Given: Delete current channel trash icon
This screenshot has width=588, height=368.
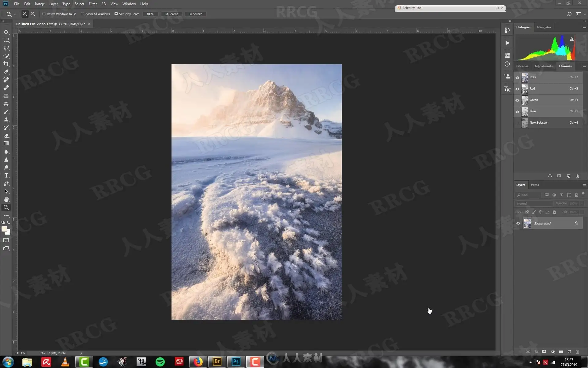Looking at the screenshot, I should pyautogui.click(x=577, y=176).
